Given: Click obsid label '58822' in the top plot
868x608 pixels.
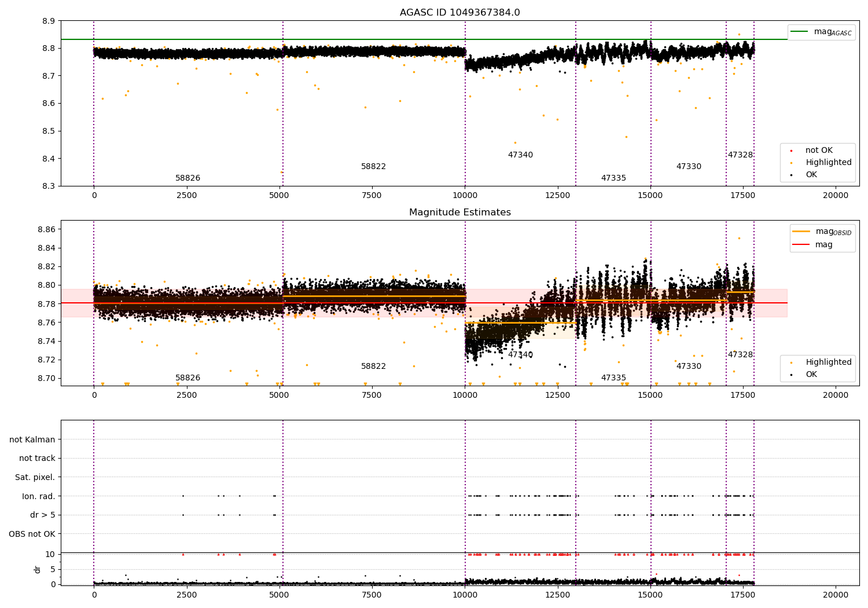Looking at the screenshot, I should click(374, 167).
